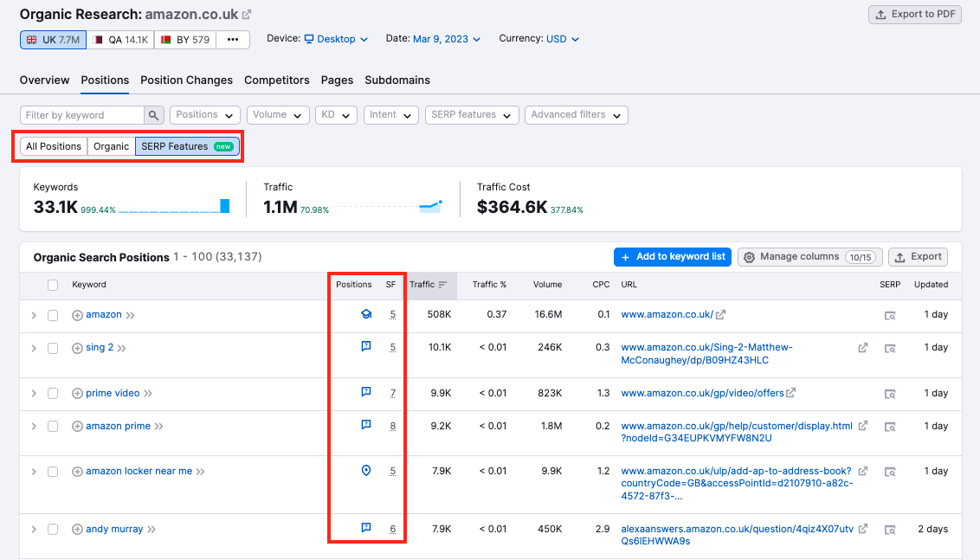This screenshot has width=980, height=560.
Task: Click the keyword filter search magnifier
Action: (x=154, y=115)
